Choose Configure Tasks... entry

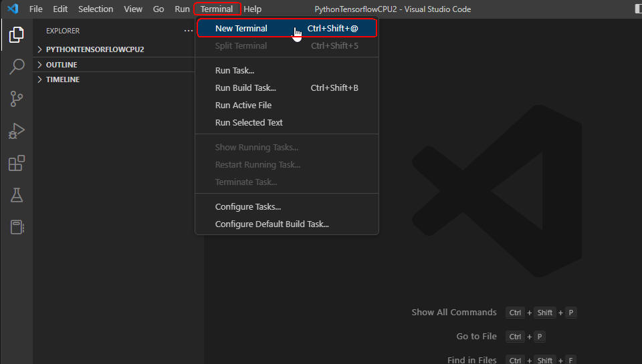(287, 206)
